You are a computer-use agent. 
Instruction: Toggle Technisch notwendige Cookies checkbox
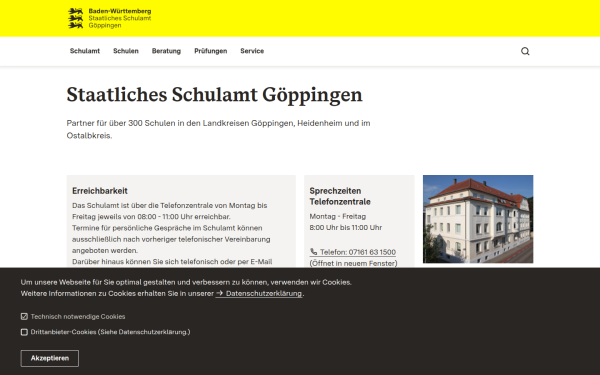(x=24, y=316)
